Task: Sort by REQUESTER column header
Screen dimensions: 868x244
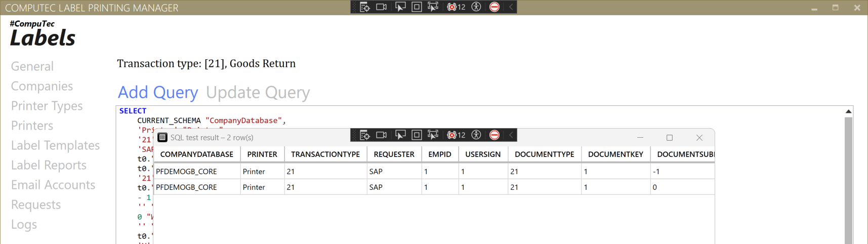Action: tap(394, 154)
